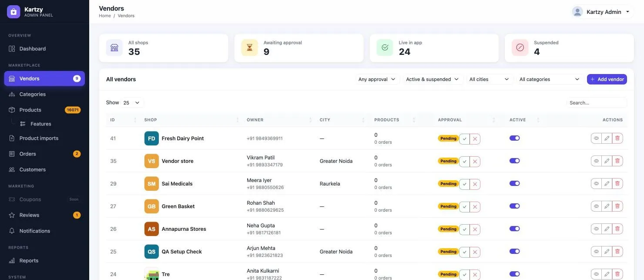Reject Fresh Dairy Point with X icon
This screenshot has width=644, height=280.
[x=475, y=138]
